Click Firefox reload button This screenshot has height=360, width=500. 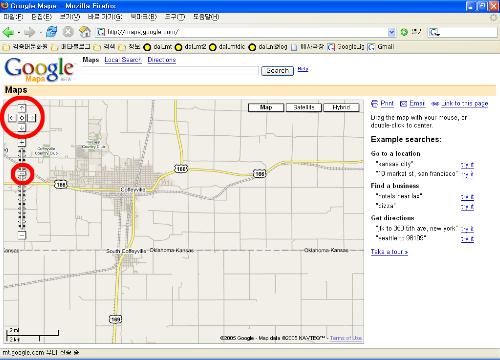tap(51, 32)
